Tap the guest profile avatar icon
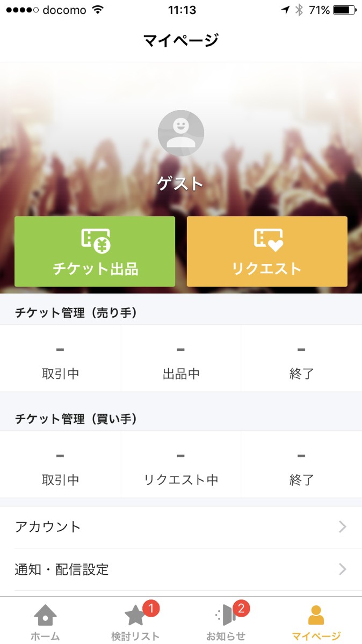The image size is (362, 644). [181, 133]
